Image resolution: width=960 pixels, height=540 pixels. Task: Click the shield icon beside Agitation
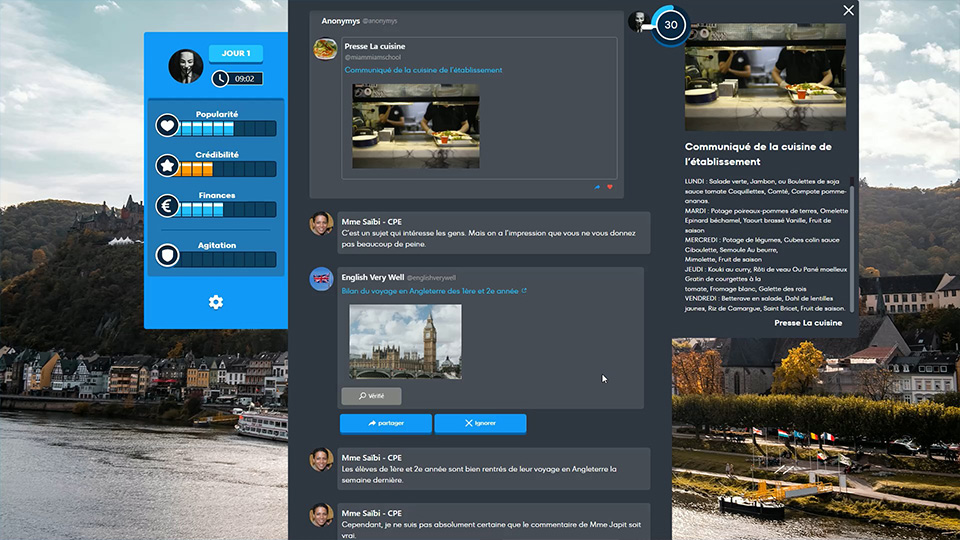(167, 256)
